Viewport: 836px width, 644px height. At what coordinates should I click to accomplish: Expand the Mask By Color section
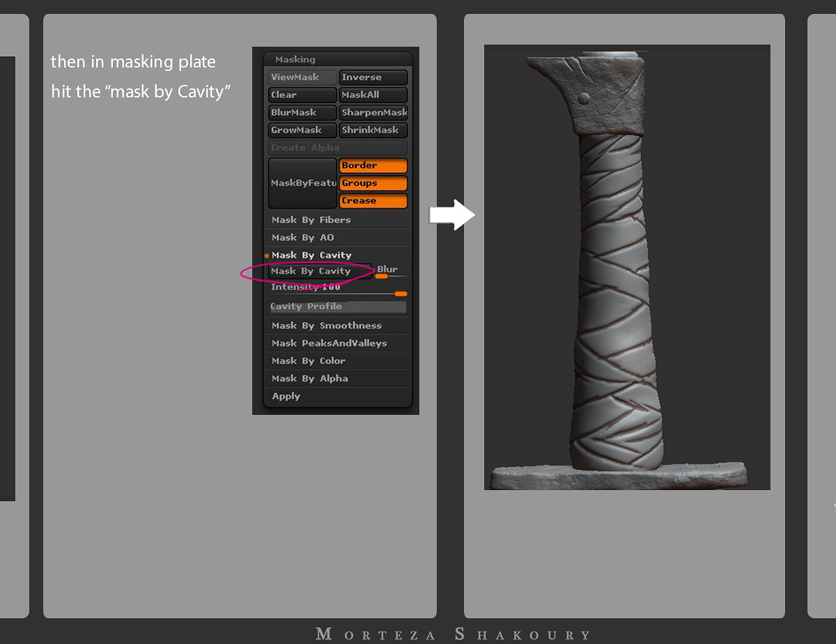338,361
